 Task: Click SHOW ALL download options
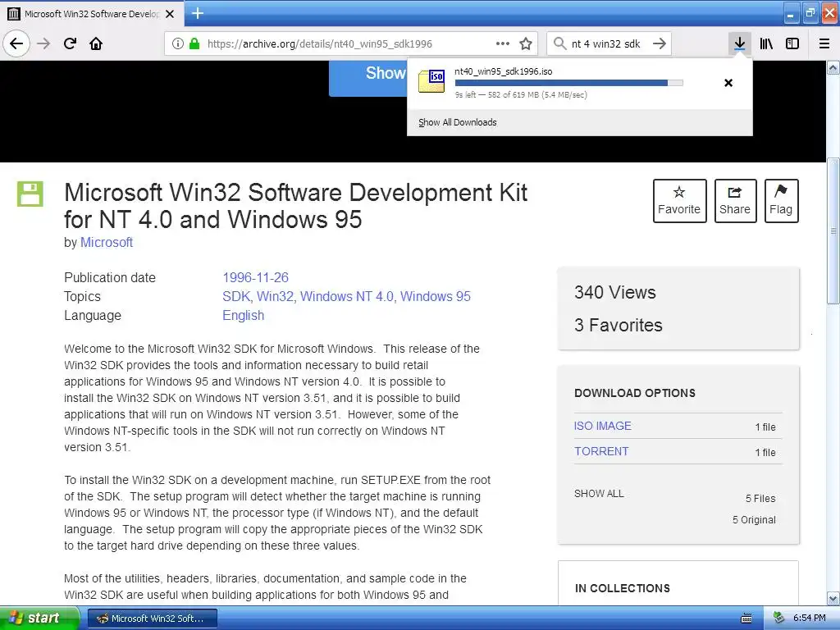[x=599, y=493]
